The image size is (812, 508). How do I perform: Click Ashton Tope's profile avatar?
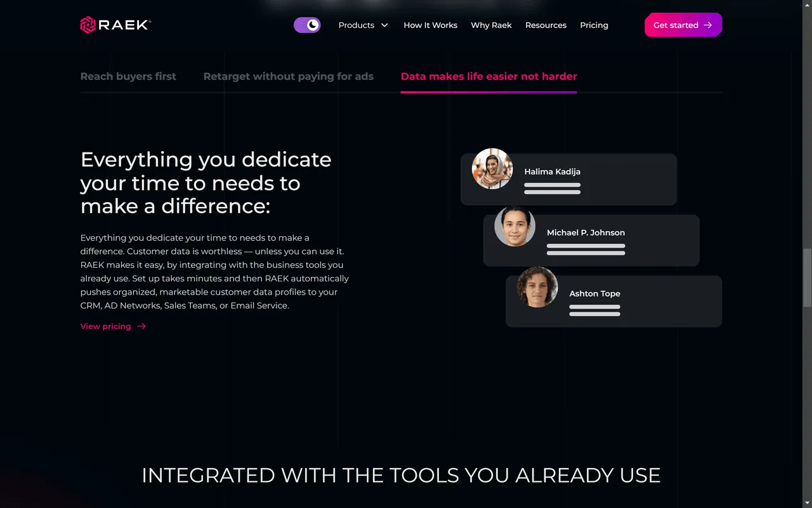pos(537,286)
